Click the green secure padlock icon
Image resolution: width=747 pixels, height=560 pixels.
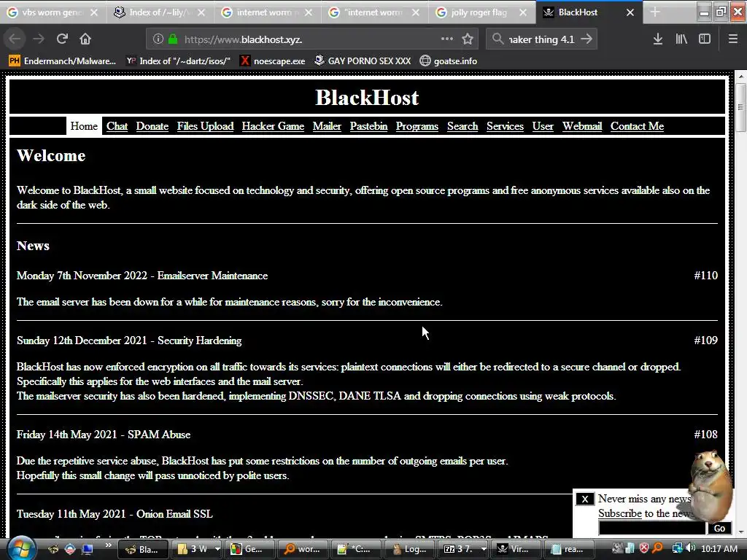(173, 39)
